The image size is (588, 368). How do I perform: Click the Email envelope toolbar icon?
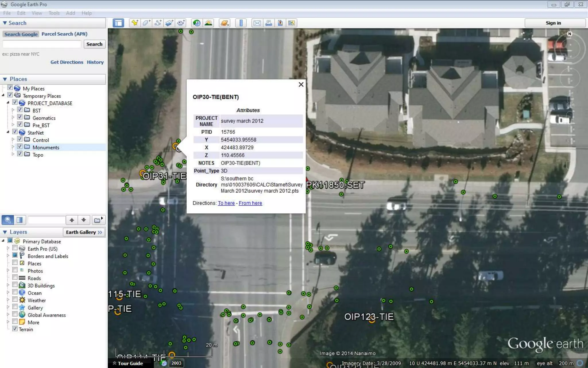(x=257, y=23)
